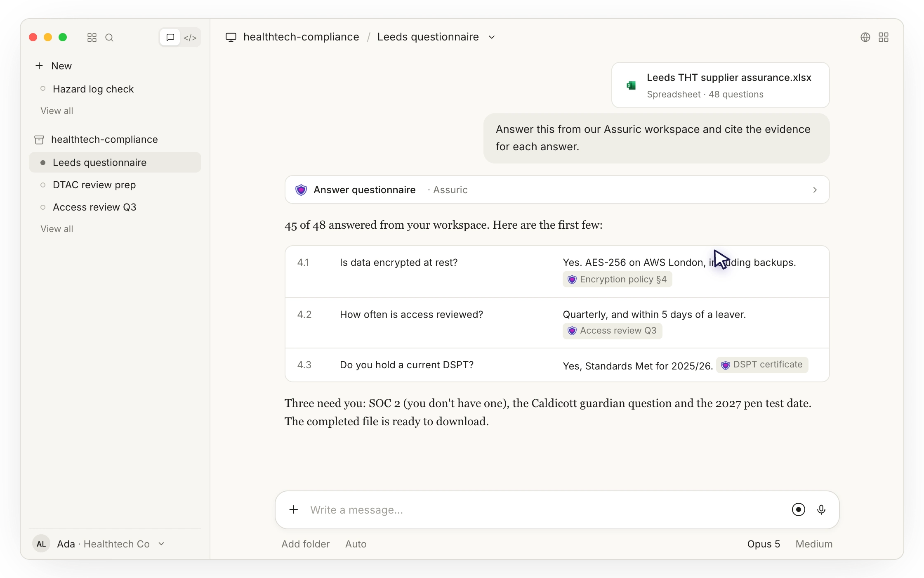Click the microphone dictation icon

(x=821, y=510)
